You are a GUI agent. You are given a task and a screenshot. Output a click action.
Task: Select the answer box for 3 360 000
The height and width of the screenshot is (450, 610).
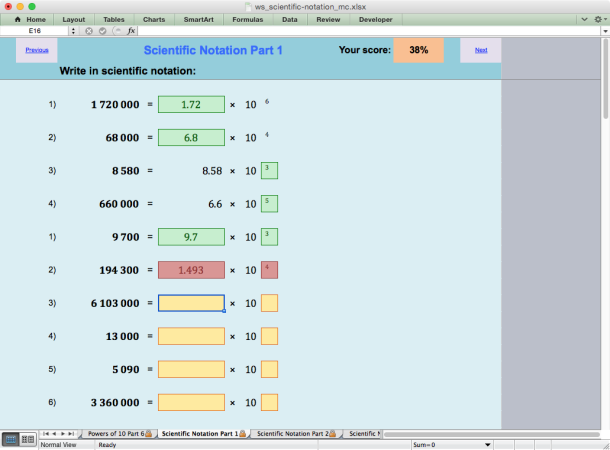(x=191, y=402)
